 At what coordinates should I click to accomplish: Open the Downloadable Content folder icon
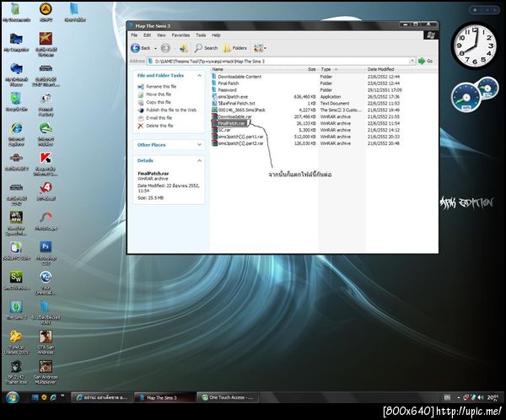pos(214,76)
